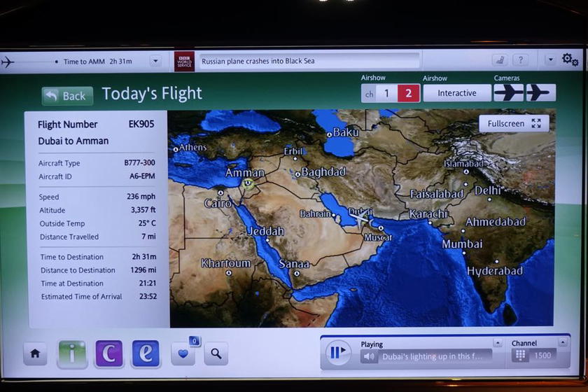
Task: Select Airshow channel 2
Action: 408,93
